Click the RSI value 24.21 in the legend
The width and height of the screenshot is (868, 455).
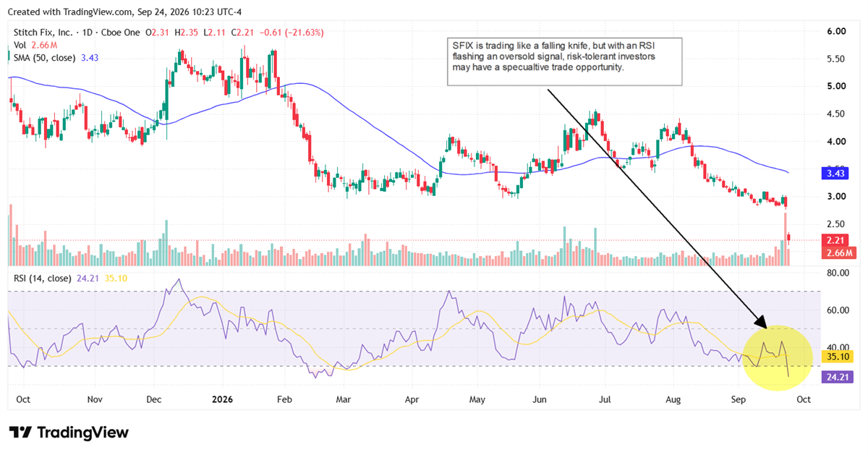87,278
